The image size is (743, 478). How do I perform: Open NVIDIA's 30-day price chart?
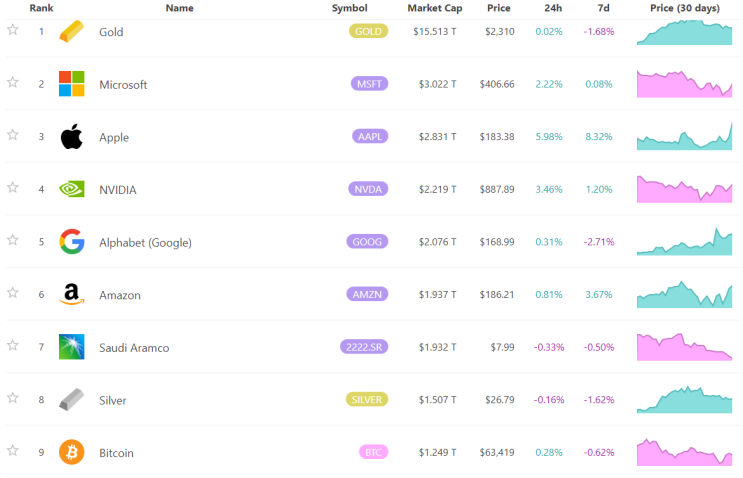685,188
